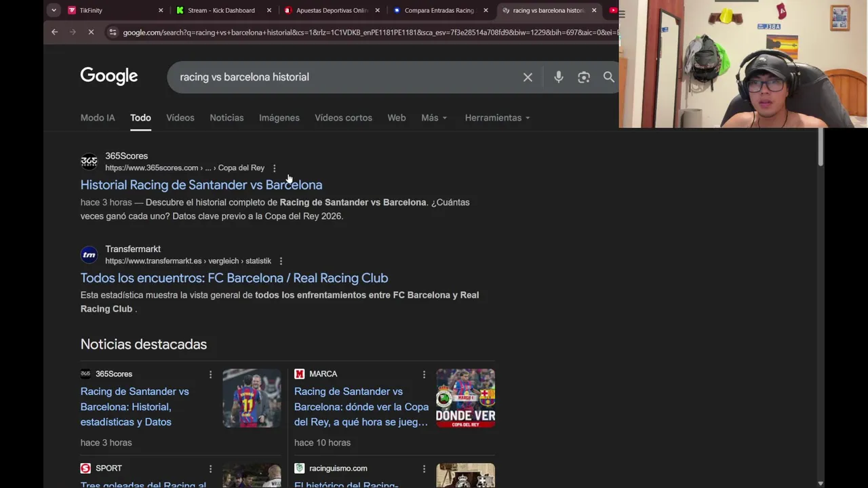Screen dimensions: 868x488
Task: Open options for racinguismo.com news card
Action: click(424, 468)
